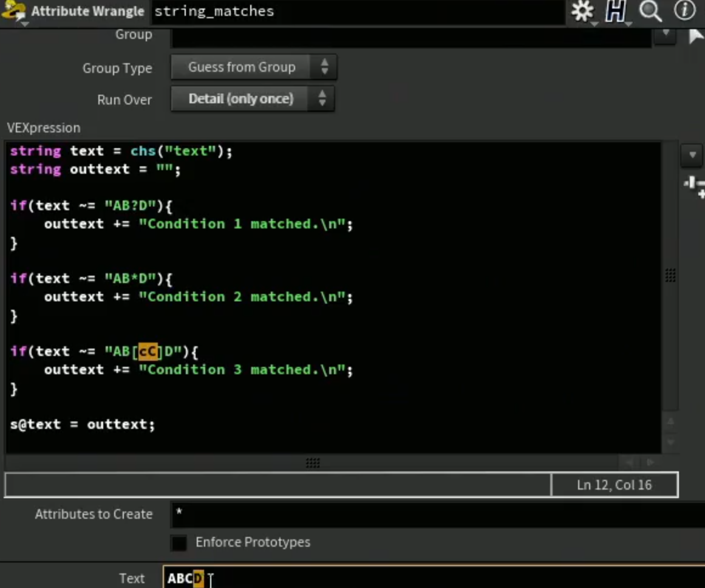Click the empty error message bar
This screenshot has width=705, height=588.
(278, 485)
